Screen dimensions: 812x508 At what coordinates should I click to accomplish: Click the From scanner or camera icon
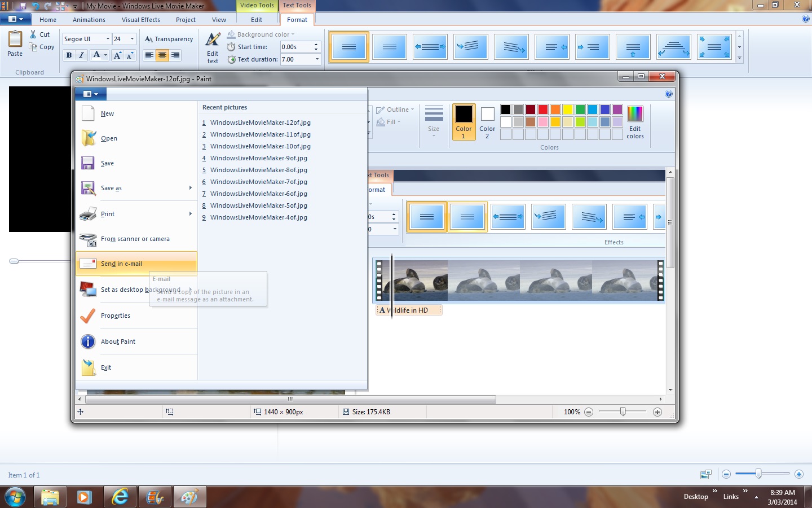(x=88, y=239)
